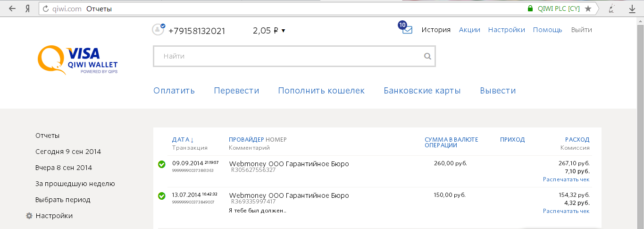Open Акции in top menu
The width and height of the screenshot is (644, 229).
point(469,30)
